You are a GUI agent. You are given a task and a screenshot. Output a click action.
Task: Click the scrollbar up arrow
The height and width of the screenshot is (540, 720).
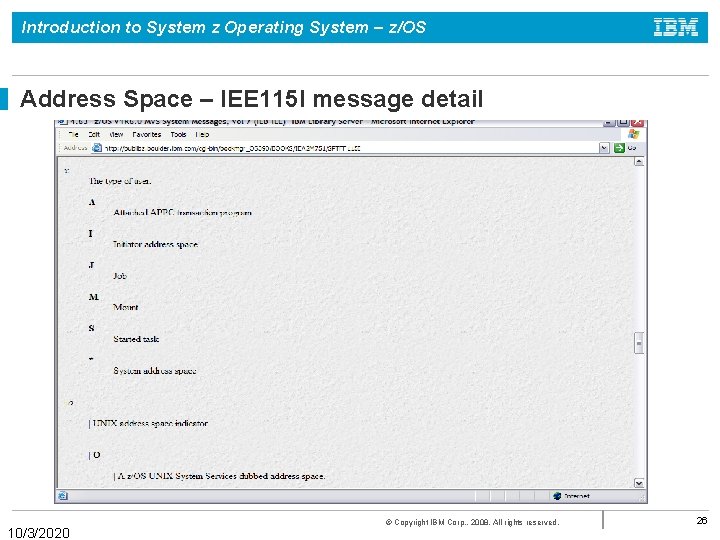click(639, 162)
